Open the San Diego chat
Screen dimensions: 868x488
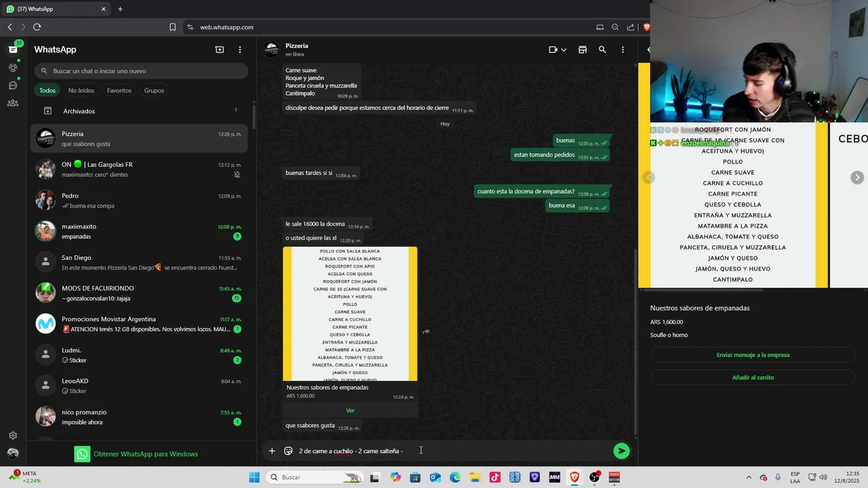139,262
